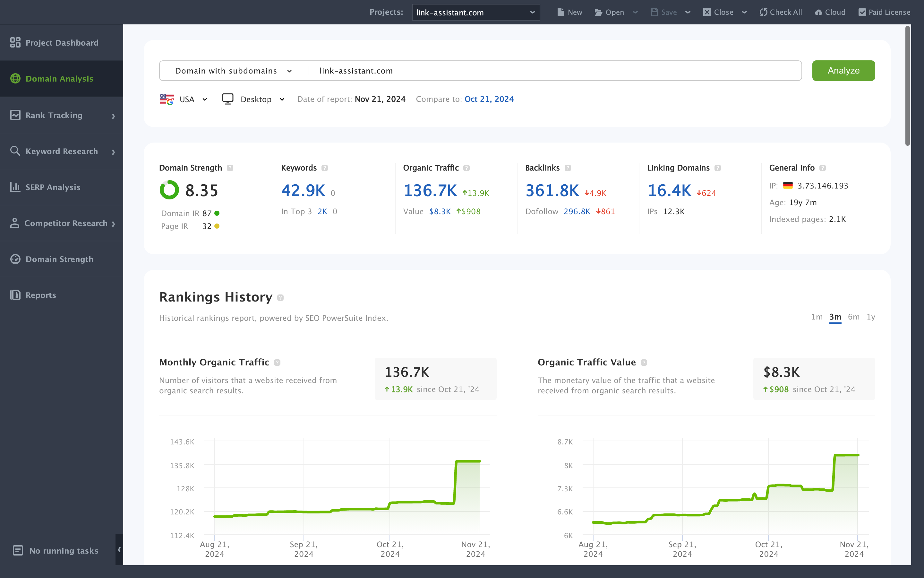The width and height of the screenshot is (924, 578).
Task: Click the Save disk icon
Action: coord(654,12)
